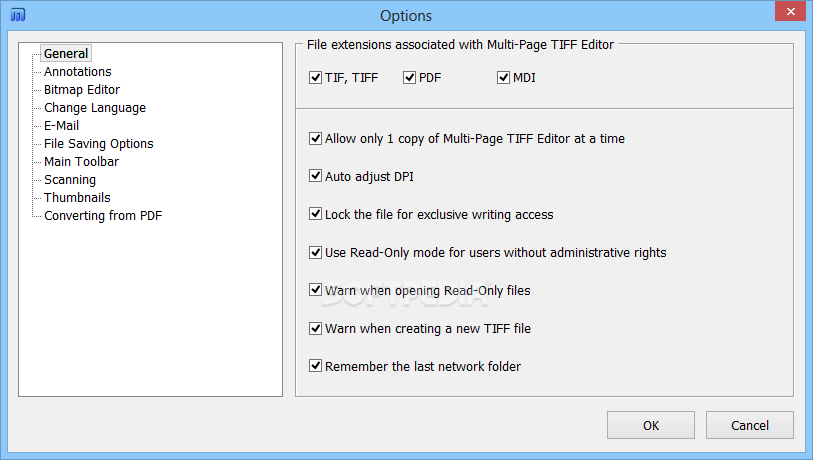The height and width of the screenshot is (460, 813).
Task: Uncheck the TIF, TIFF file association
Action: click(315, 78)
